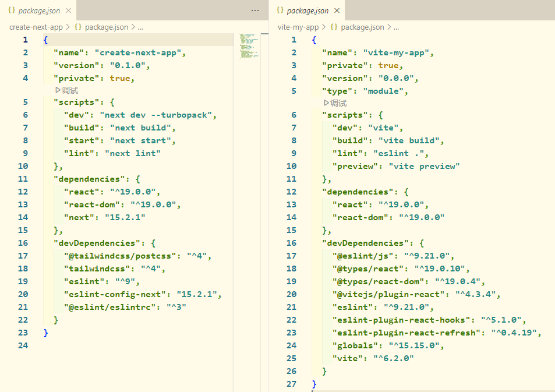The image size is (555, 392).
Task: Click "0.1.0" version value in left editor
Action: 128,65
